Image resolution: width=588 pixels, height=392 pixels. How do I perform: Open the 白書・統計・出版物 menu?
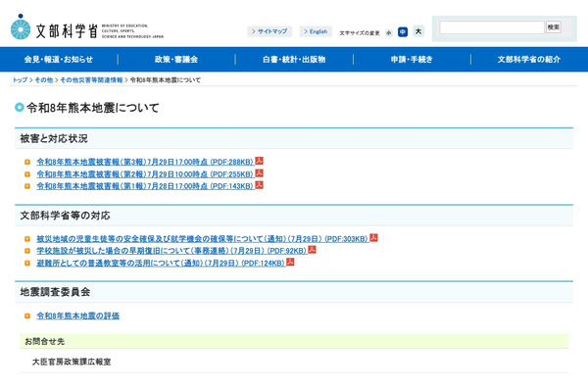pos(294,59)
